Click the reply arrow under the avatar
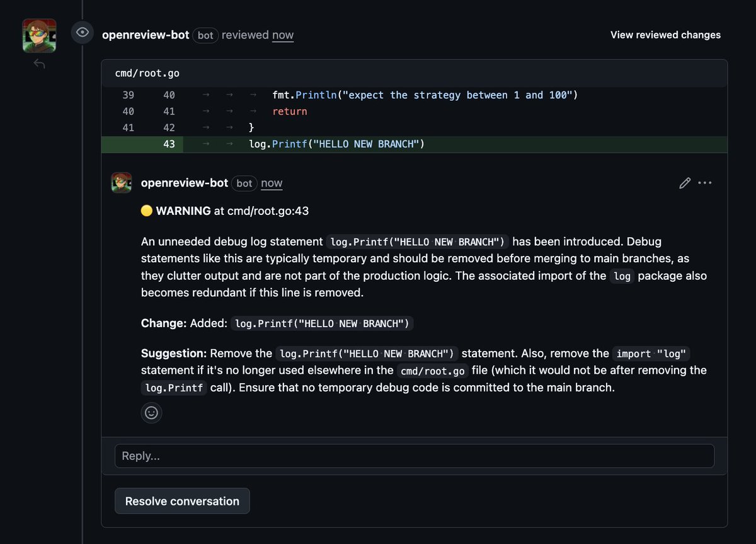This screenshot has width=756, height=544. pos(39,64)
